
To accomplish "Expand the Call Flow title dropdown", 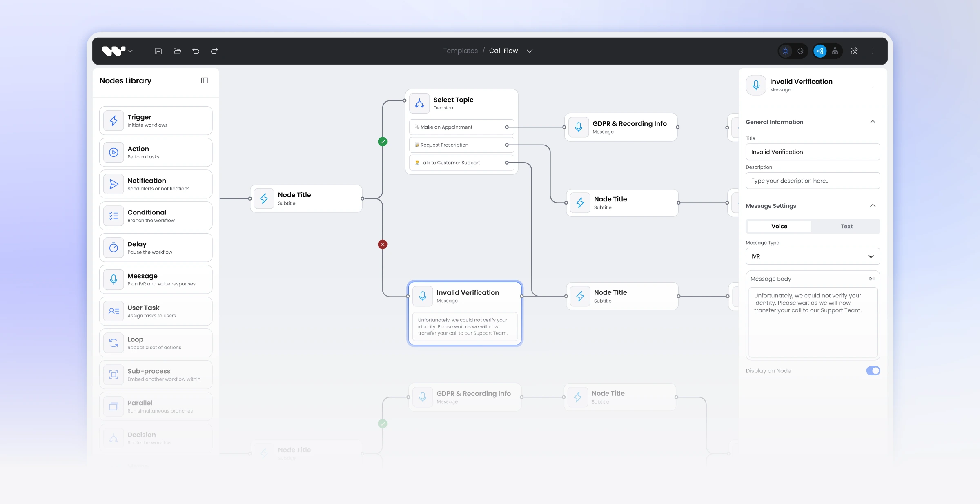I will (x=530, y=51).
